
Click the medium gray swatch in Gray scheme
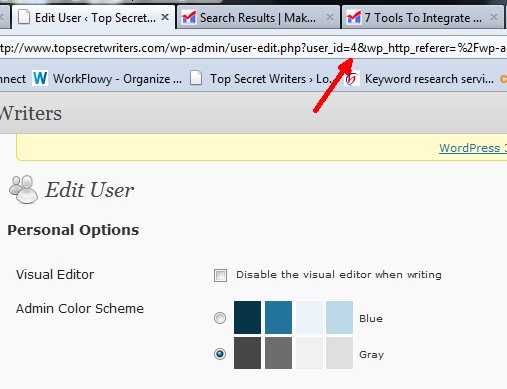pyautogui.click(x=278, y=353)
